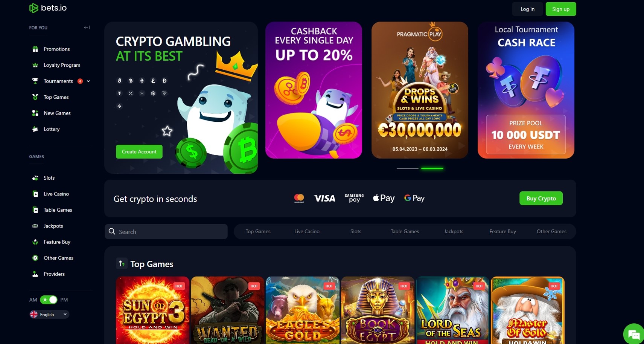Click the Sign up button
This screenshot has width=644, height=344.
pos(561,9)
